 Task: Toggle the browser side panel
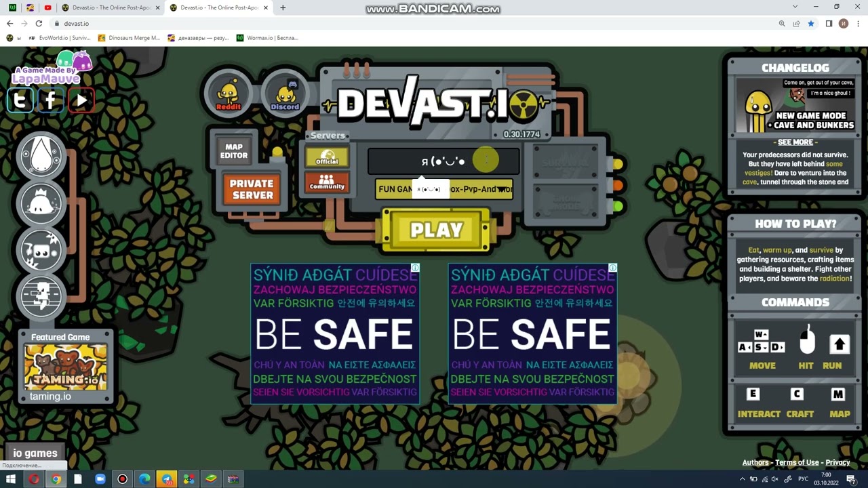[x=829, y=23]
